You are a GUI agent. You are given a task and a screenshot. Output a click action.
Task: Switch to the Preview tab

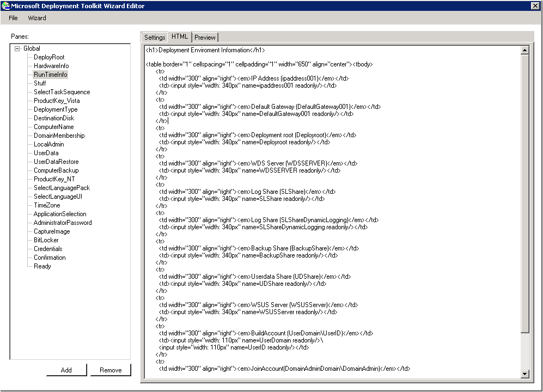[x=205, y=38]
